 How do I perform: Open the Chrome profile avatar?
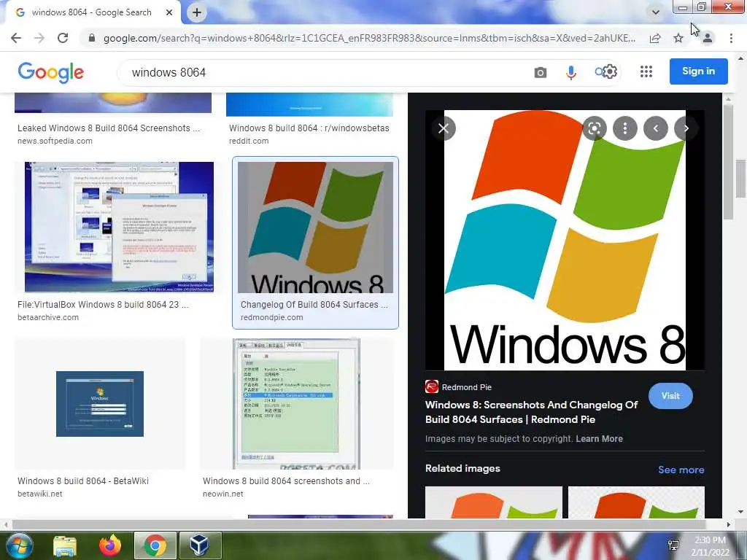[708, 38]
